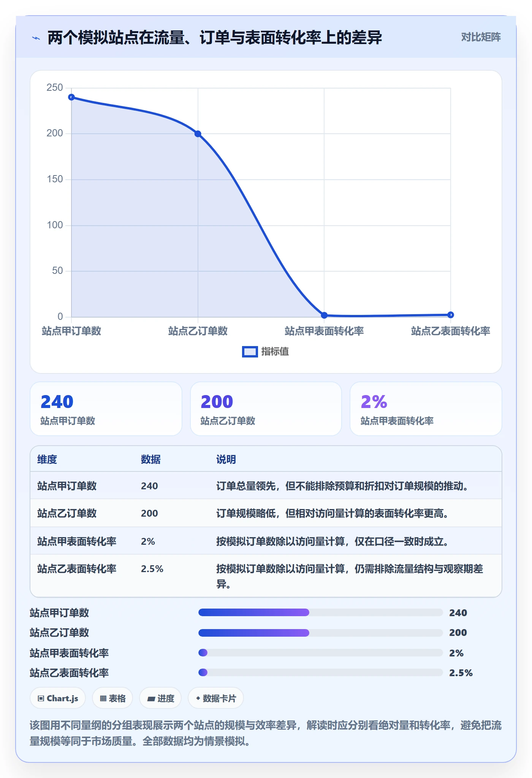Image resolution: width=532 pixels, height=778 pixels.
Task: Click the 站点乙订单数 data point at 200
Action: 198,134
